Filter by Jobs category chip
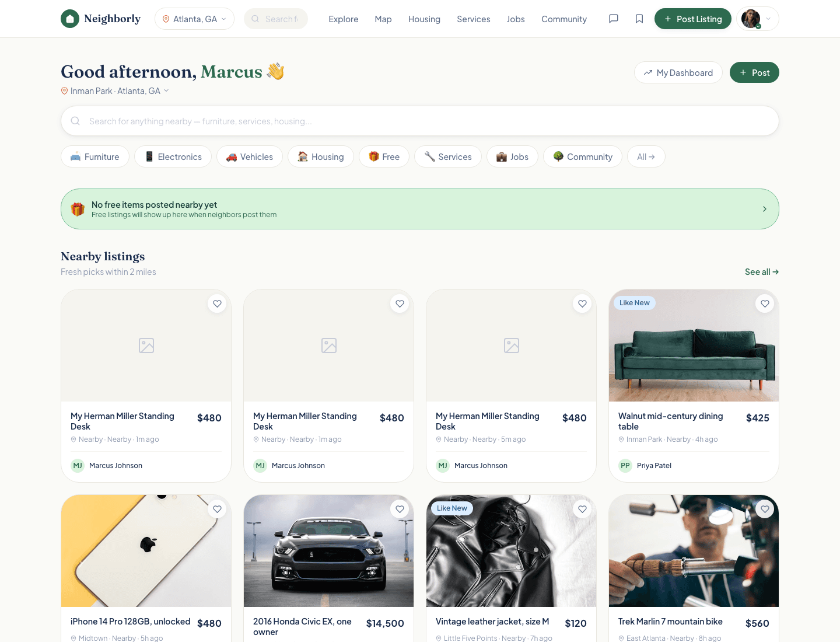Screen dimensions: 840x642 coord(512,156)
